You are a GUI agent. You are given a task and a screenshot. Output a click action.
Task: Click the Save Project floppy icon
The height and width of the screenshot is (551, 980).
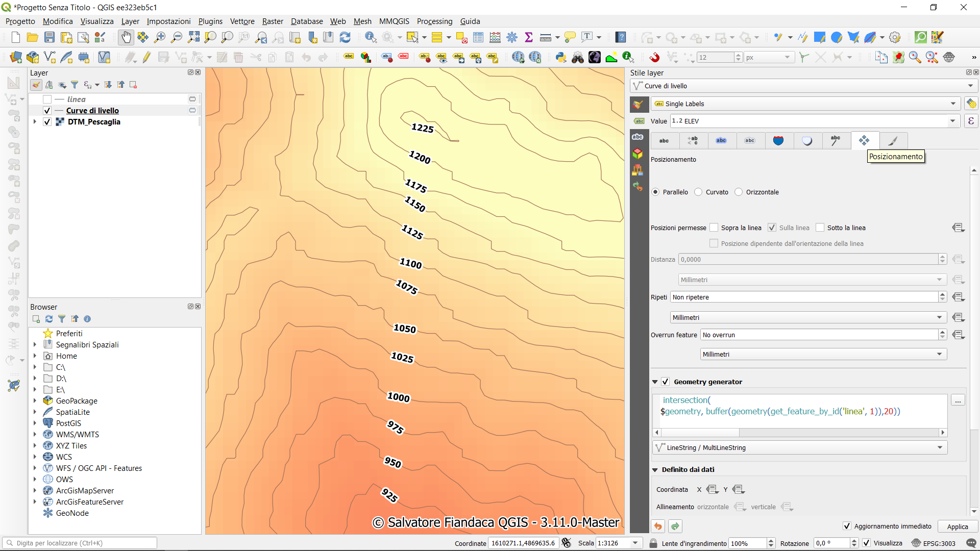(x=50, y=37)
